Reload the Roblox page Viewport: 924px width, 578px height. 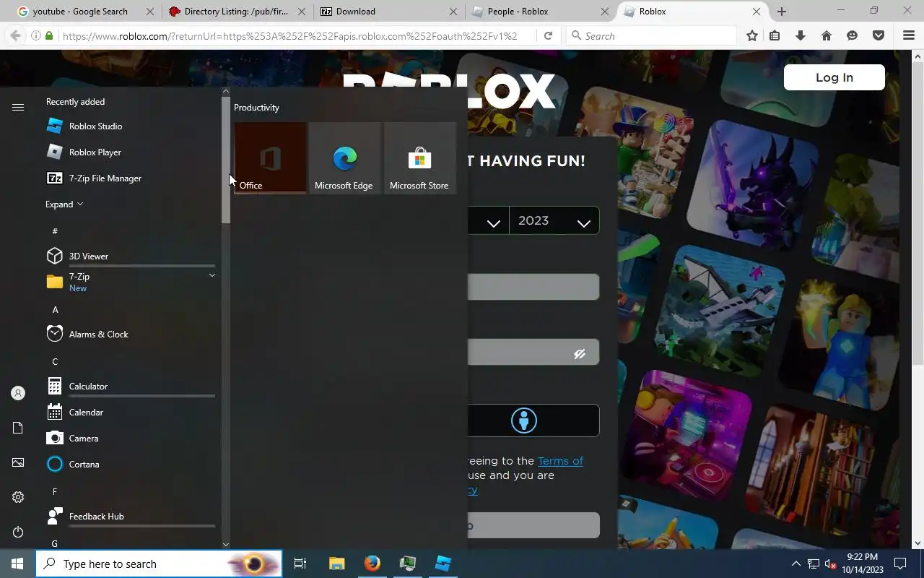point(548,35)
